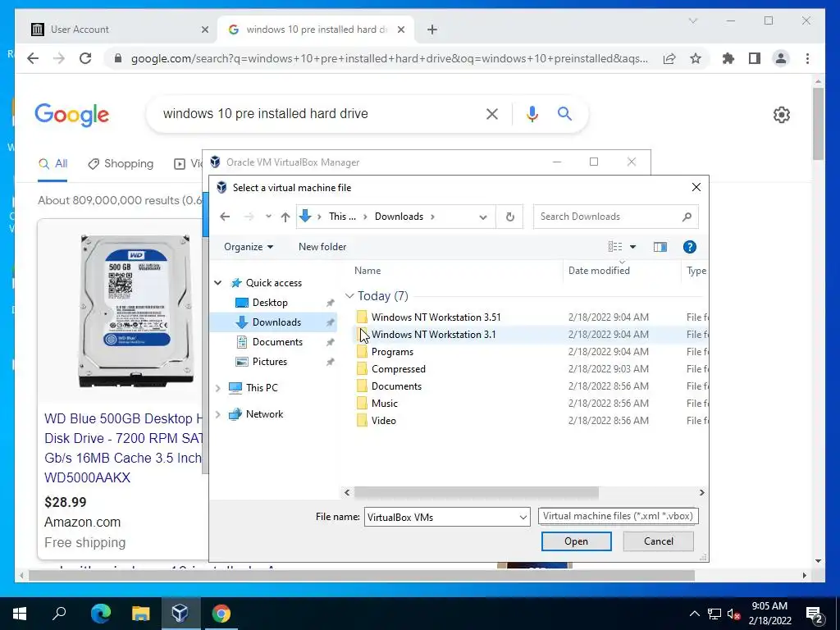Select Windows NT Workstation 3.51 folder

(436, 317)
